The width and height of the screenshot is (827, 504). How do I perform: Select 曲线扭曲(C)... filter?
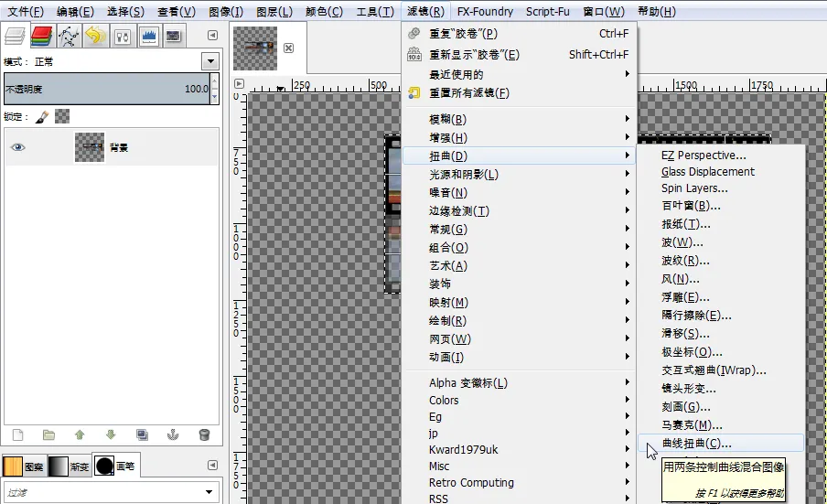[x=721, y=444]
